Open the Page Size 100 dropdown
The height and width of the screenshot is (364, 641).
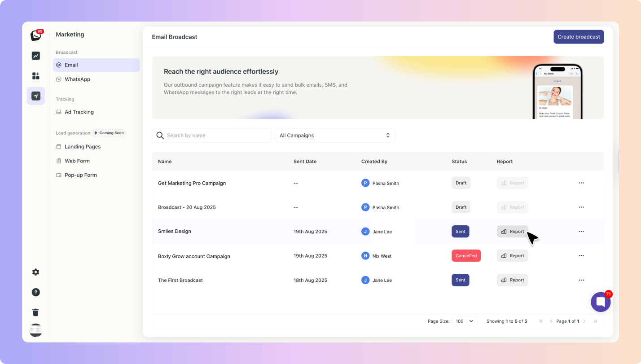click(465, 321)
